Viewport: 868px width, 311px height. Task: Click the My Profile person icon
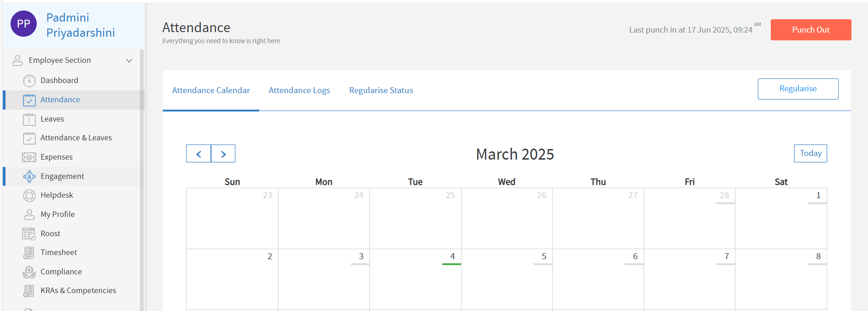[x=29, y=215]
